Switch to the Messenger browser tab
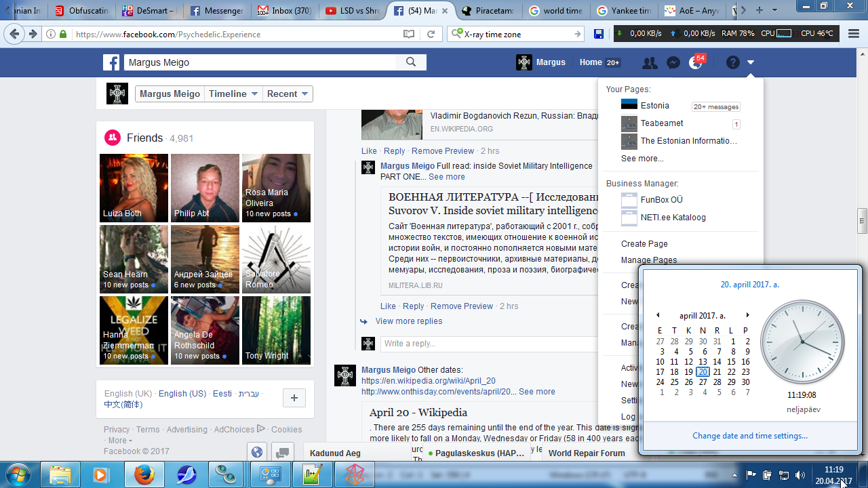The height and width of the screenshot is (488, 868). (216, 11)
